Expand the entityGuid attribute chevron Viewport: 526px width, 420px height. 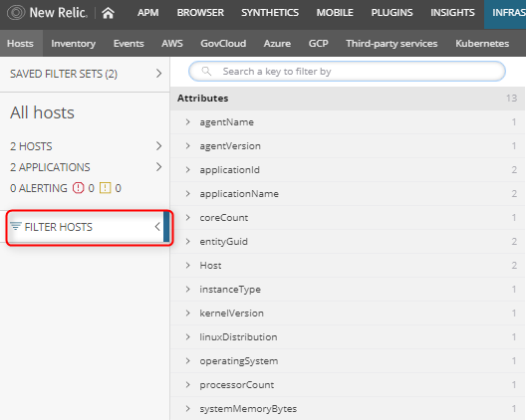188,241
